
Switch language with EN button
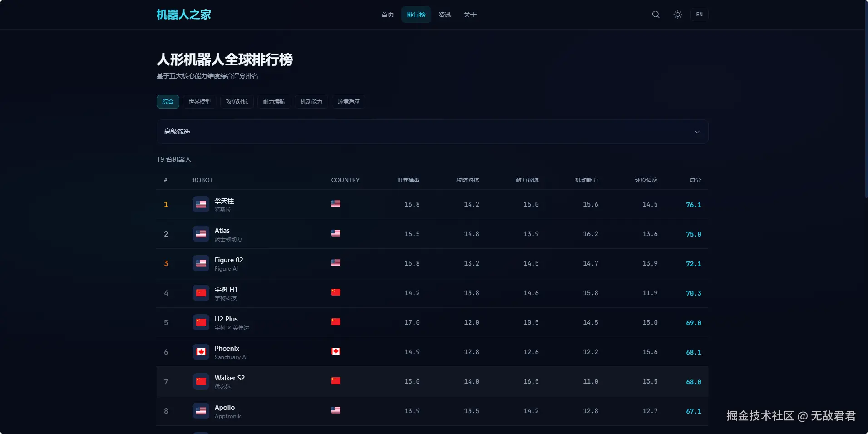(x=700, y=15)
